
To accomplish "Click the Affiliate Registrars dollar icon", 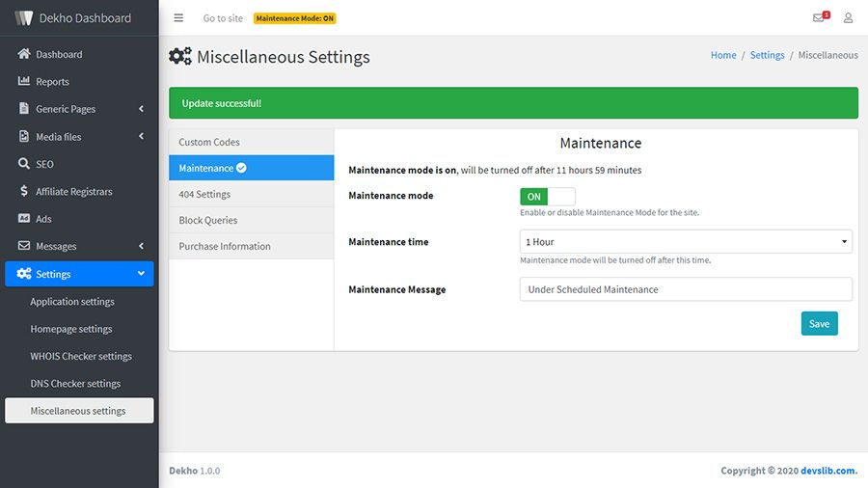I will coord(24,191).
